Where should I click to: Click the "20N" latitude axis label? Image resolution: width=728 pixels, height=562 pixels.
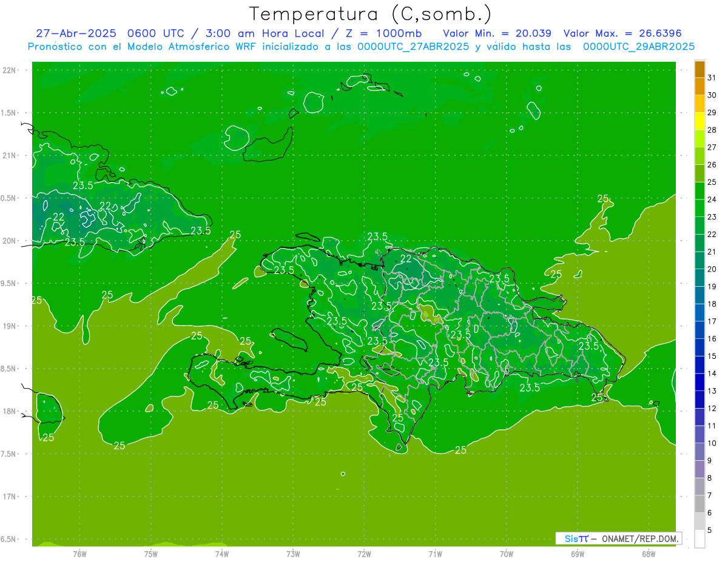coord(10,241)
